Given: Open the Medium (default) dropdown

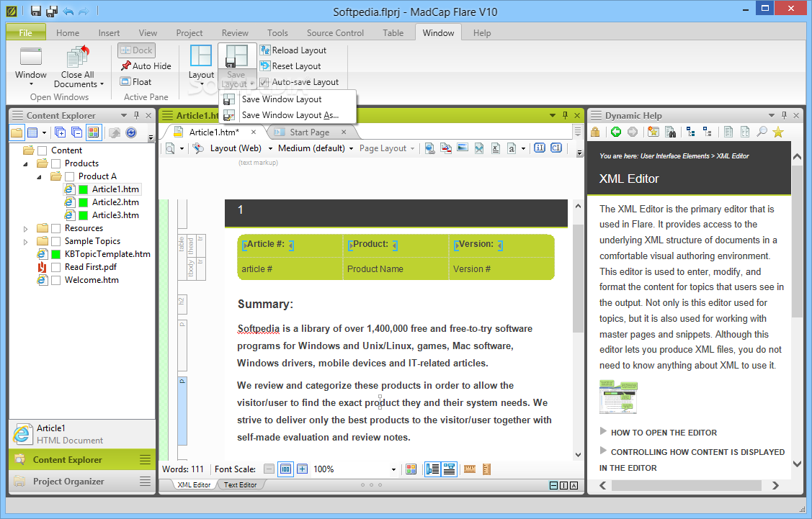Looking at the screenshot, I should coord(351,148).
